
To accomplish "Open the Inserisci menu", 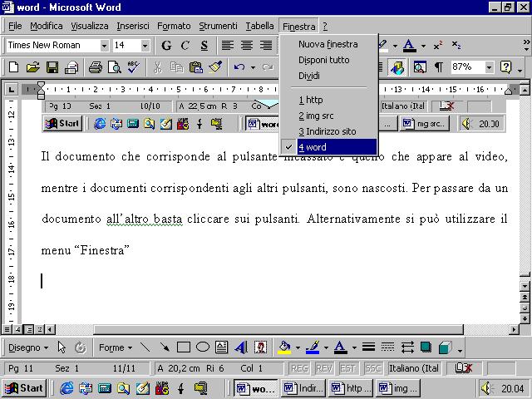I will tap(133, 26).
